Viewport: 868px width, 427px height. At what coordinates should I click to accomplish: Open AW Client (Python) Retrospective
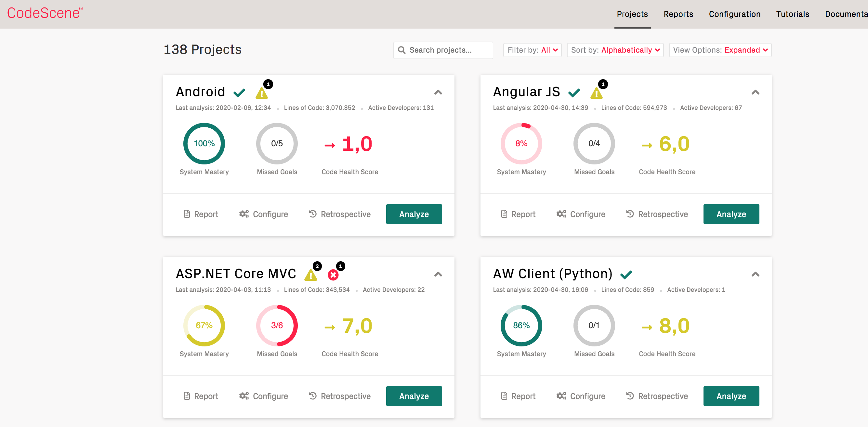coord(657,396)
